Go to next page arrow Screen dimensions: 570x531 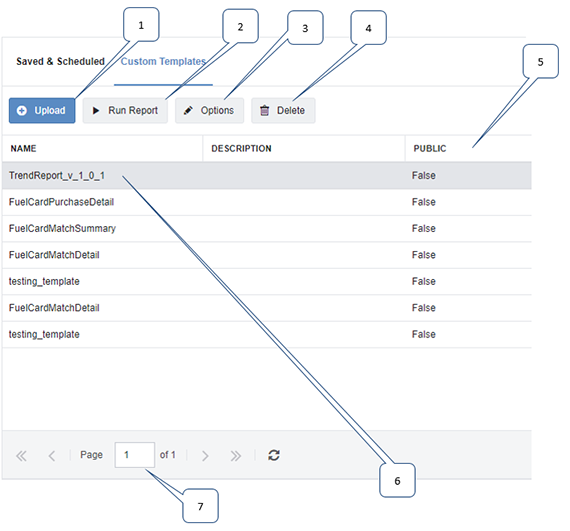(205, 456)
